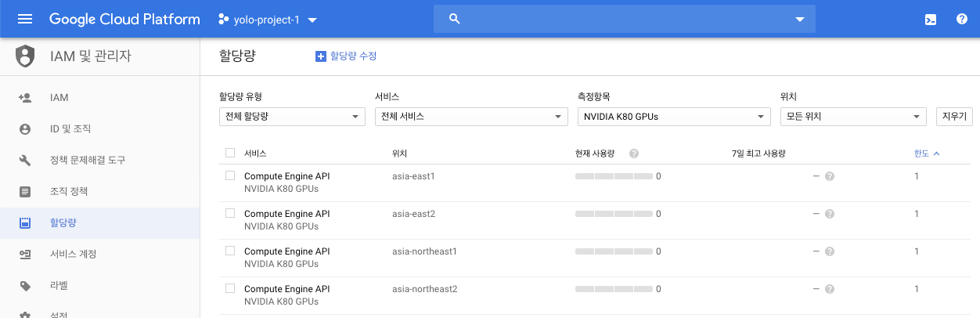The image size is (980, 318).
Task: Click Compute Engine API text in asia-northeast2 row
Action: click(x=286, y=289)
